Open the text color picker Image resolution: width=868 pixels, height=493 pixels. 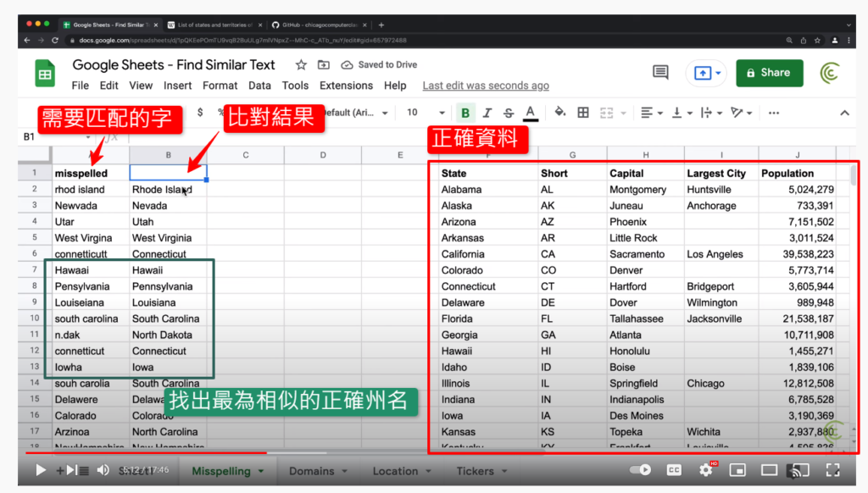[x=531, y=113]
